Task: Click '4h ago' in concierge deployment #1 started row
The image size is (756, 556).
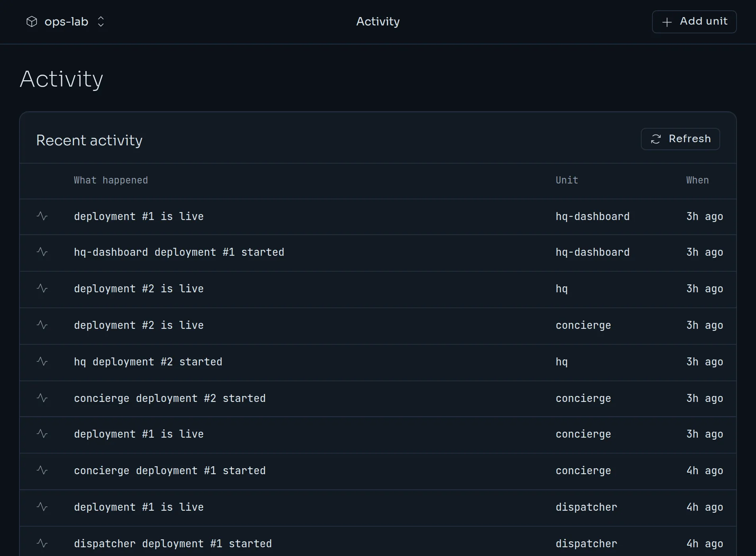Action: coord(705,471)
